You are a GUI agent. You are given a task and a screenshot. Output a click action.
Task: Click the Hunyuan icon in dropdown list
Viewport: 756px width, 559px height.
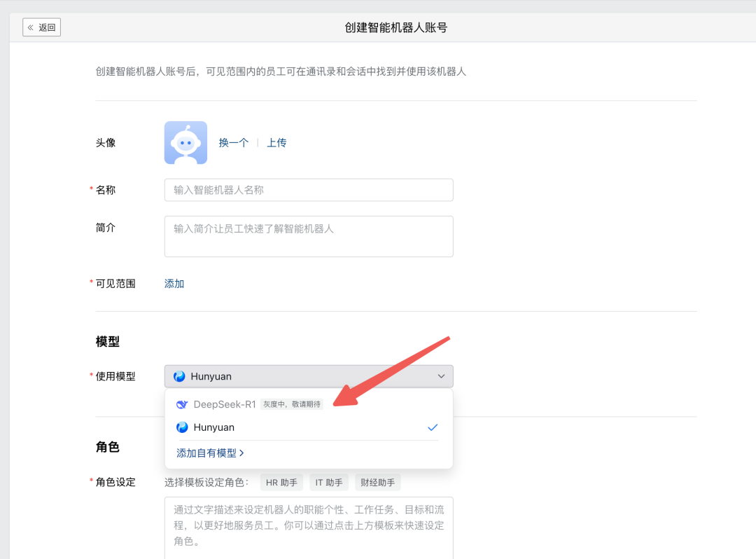pyautogui.click(x=182, y=427)
